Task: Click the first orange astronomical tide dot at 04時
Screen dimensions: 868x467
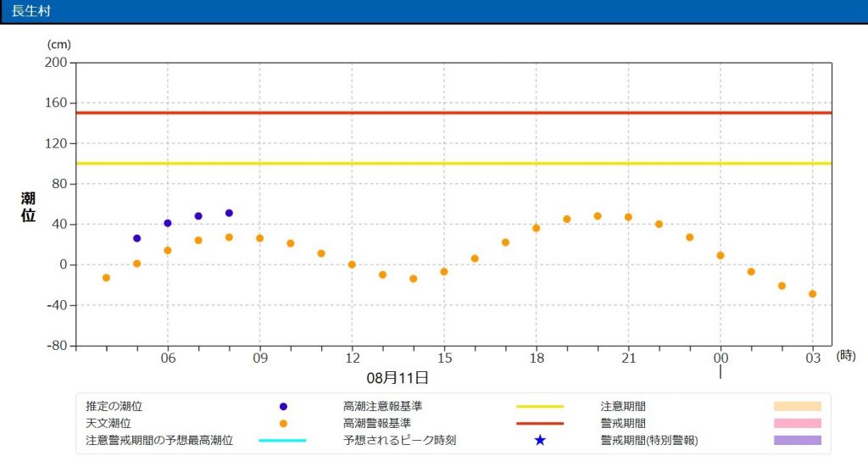Action: (106, 278)
